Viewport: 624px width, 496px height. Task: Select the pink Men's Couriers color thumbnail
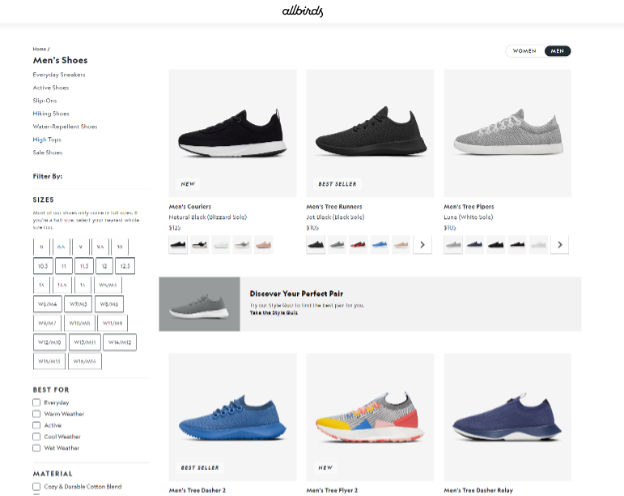(x=264, y=244)
